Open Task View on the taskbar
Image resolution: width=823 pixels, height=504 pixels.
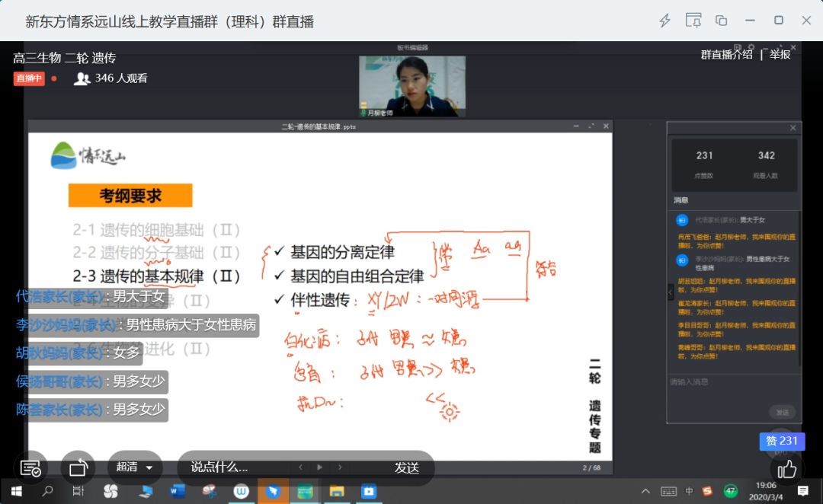point(78,491)
